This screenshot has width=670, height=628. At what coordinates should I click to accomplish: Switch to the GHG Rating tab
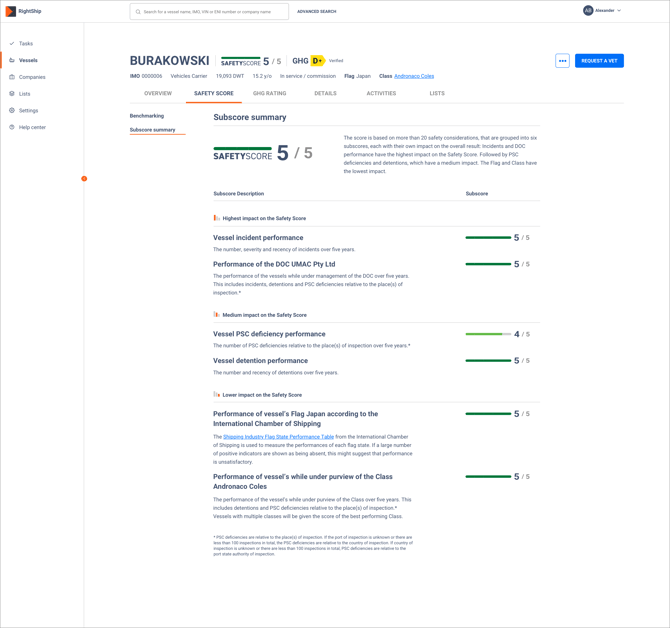click(269, 93)
